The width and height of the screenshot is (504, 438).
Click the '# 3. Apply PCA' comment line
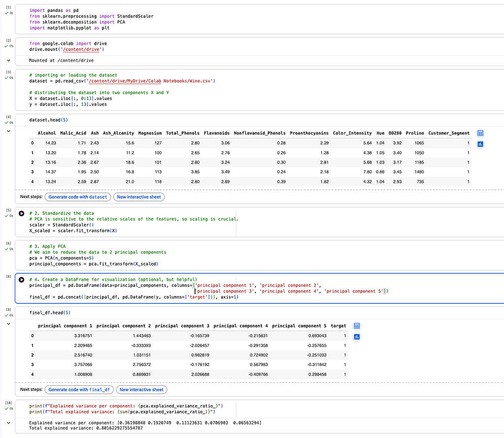pyautogui.click(x=47, y=246)
